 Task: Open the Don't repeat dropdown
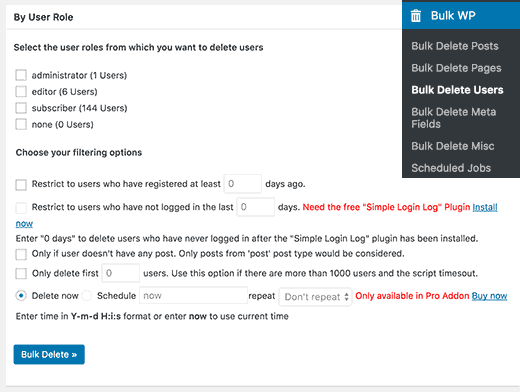315,297
